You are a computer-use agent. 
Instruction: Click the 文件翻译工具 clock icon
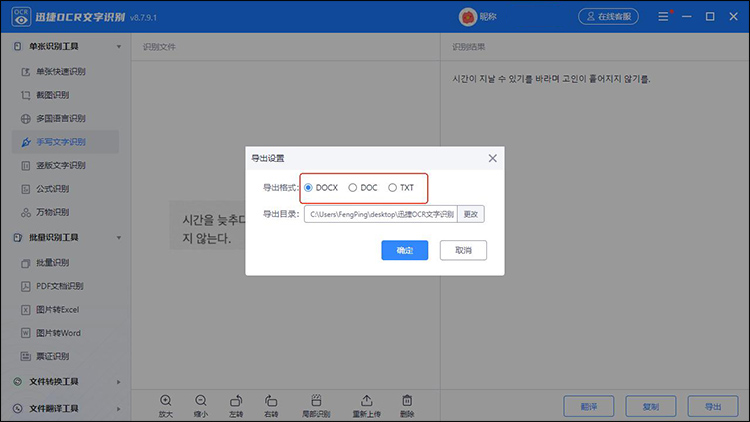(18, 409)
